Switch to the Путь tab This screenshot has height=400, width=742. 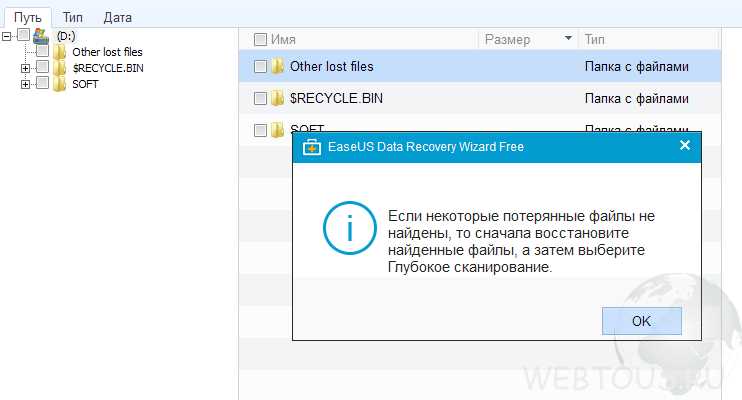pos(27,18)
